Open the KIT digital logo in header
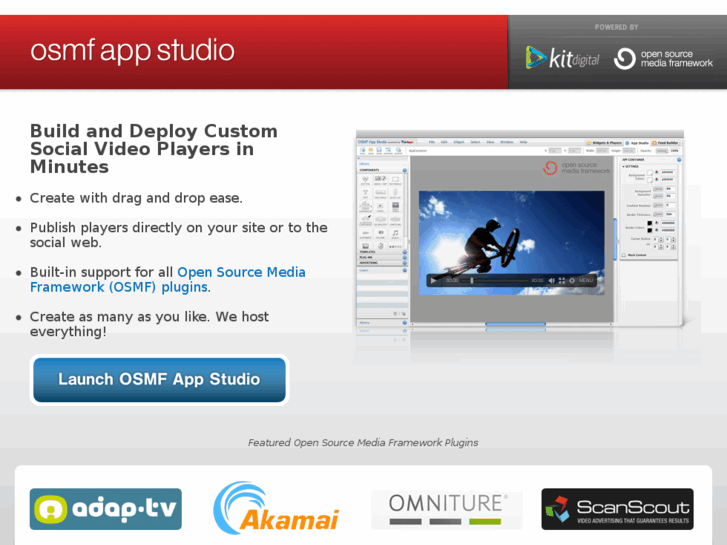Image resolution: width=727 pixels, height=545 pixels. pyautogui.click(x=562, y=58)
